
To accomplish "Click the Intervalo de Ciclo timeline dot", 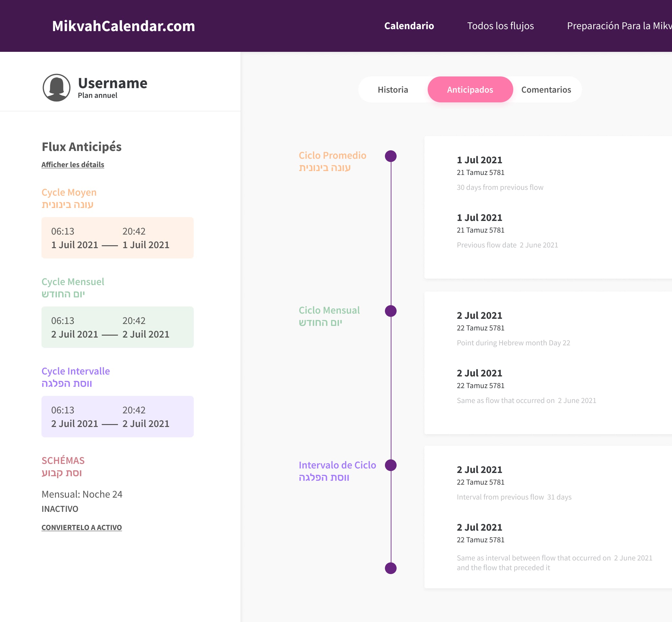I will point(390,465).
